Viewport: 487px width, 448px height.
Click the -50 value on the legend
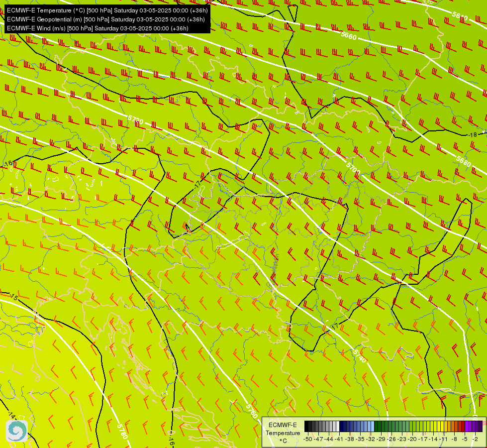(x=308, y=439)
